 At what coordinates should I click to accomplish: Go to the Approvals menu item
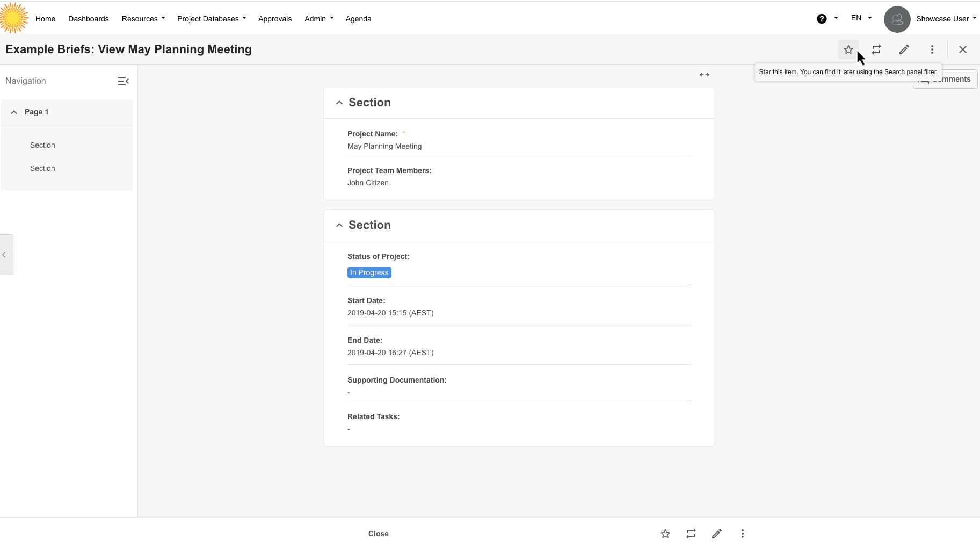274,19
